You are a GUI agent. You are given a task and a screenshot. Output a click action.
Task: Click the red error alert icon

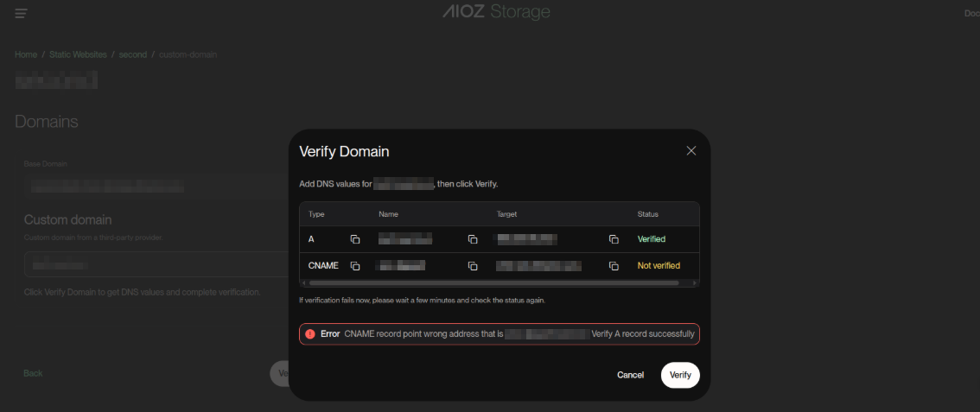pos(310,333)
